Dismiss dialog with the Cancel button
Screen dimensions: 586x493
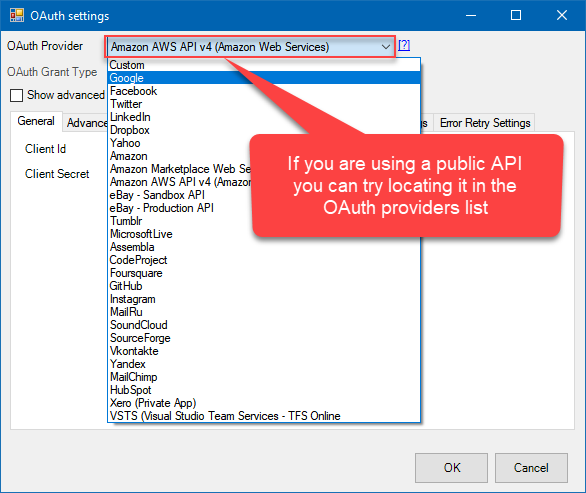(531, 468)
